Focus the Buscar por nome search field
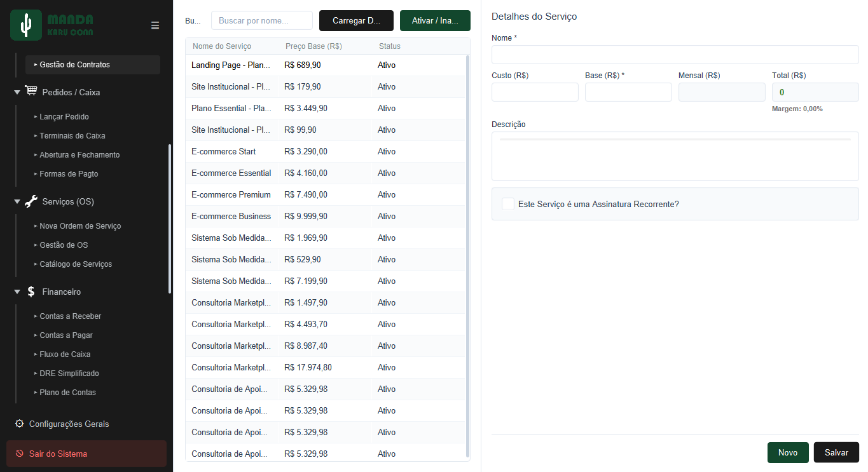 click(x=262, y=20)
